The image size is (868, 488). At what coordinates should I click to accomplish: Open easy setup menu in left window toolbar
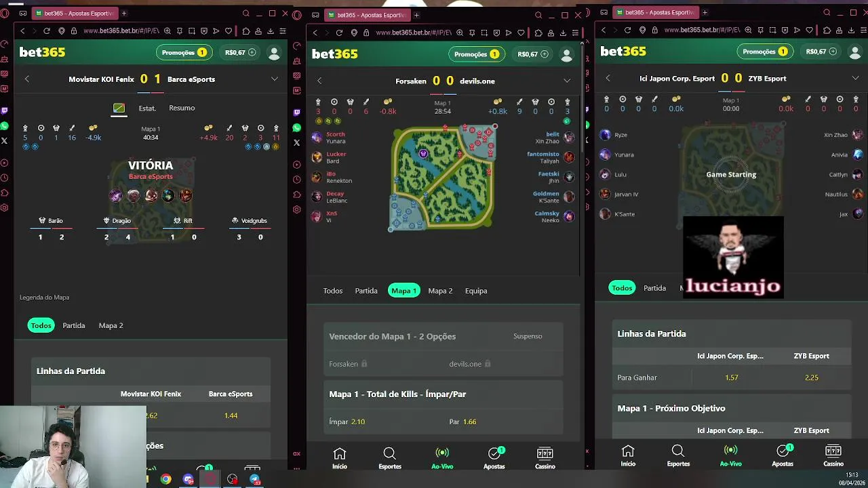[x=283, y=30]
